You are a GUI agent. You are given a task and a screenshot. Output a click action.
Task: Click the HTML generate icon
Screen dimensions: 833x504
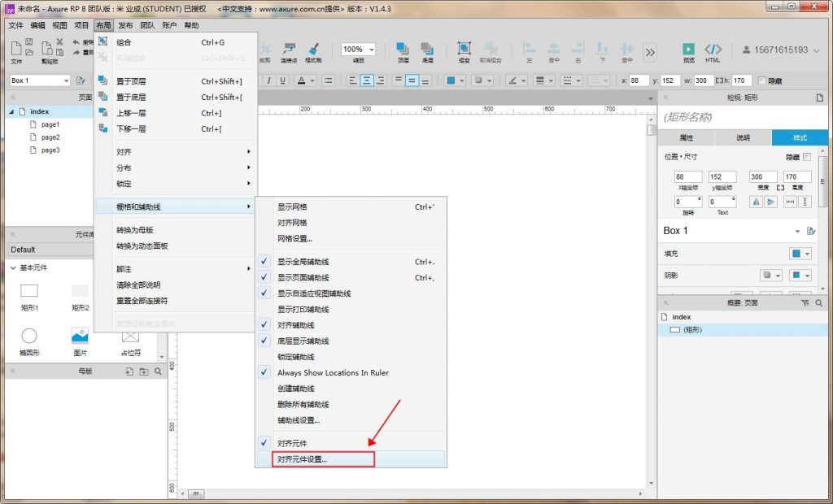[x=713, y=50]
